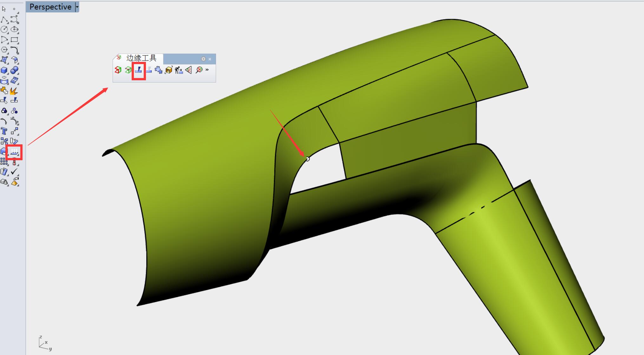Select the Text object tool
The width and height of the screenshot is (644, 355).
pyautogui.click(x=4, y=131)
